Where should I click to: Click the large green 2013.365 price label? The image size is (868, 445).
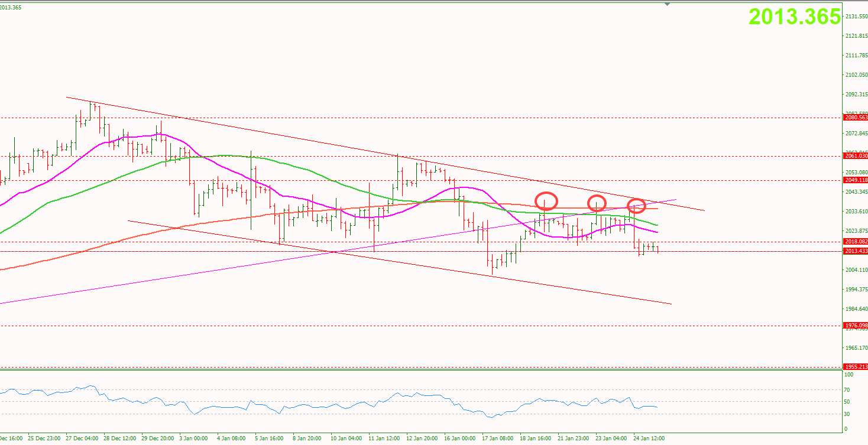click(x=795, y=17)
